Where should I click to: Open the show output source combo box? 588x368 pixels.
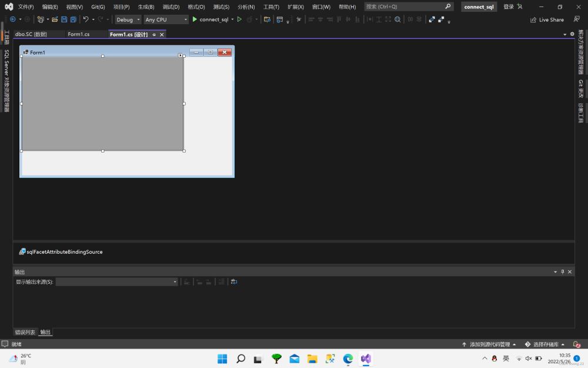[x=116, y=282]
